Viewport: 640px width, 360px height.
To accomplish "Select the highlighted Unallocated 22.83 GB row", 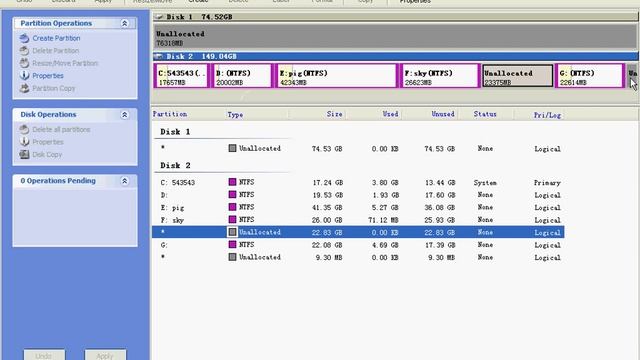I will click(358, 232).
